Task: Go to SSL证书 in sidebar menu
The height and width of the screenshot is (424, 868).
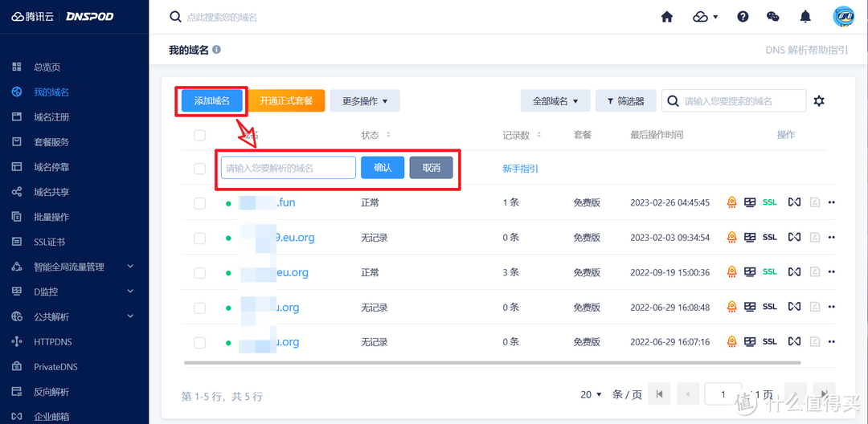Action: (50, 242)
